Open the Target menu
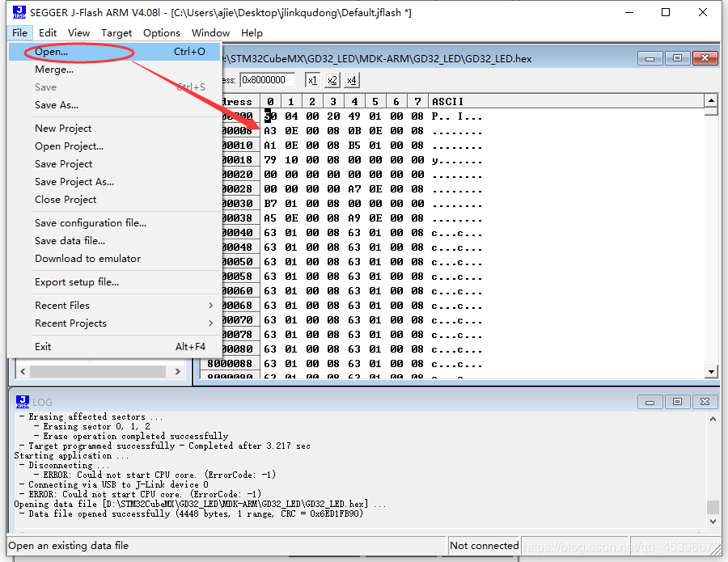The image size is (728, 562). 116,33
